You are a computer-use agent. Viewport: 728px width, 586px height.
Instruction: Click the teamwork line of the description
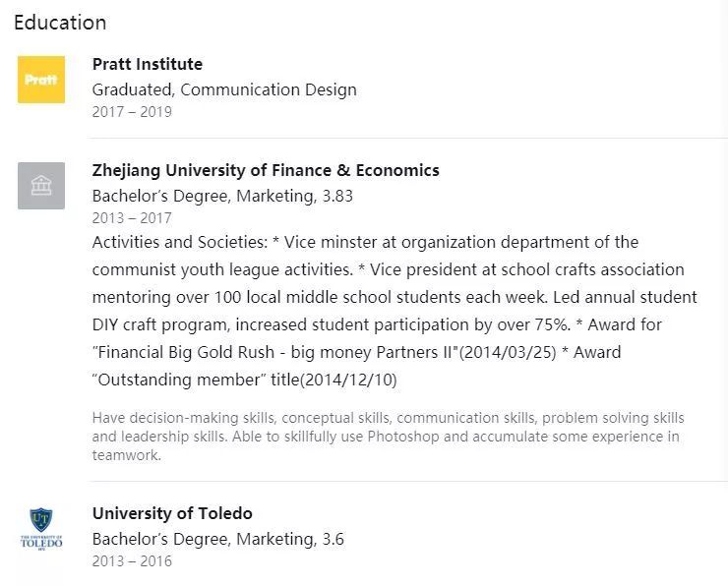point(126,455)
